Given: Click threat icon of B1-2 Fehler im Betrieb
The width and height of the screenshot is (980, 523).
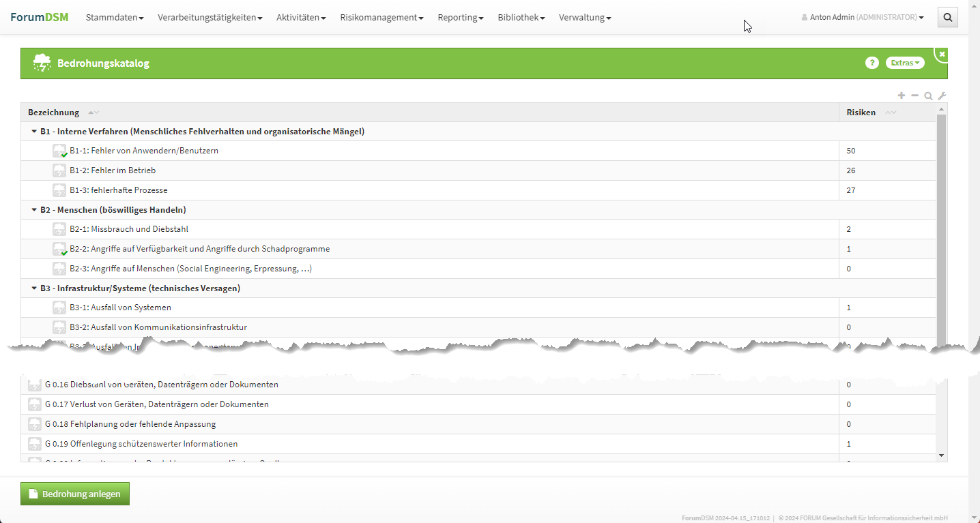Looking at the screenshot, I should (59, 170).
